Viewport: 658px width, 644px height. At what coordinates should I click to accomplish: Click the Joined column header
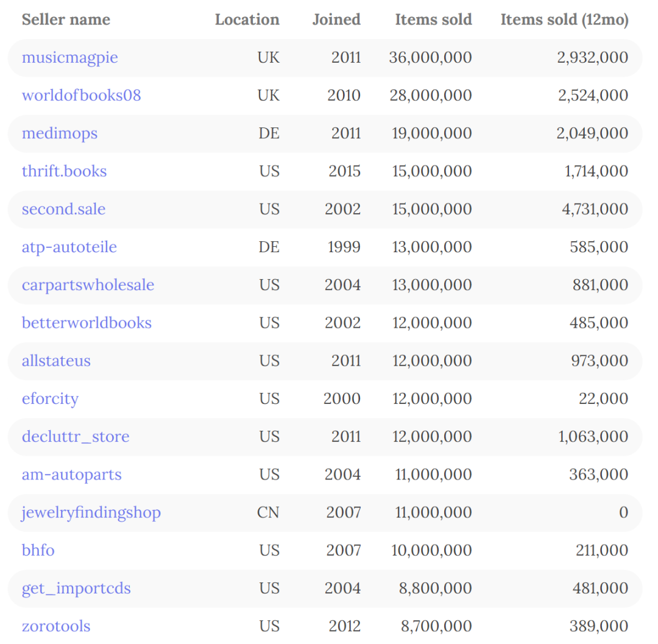point(336,19)
